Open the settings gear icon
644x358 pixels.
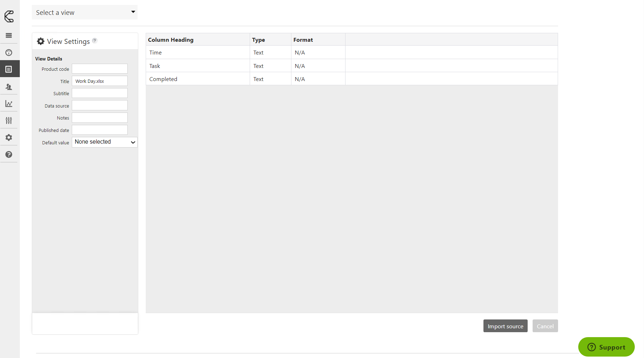click(x=9, y=137)
